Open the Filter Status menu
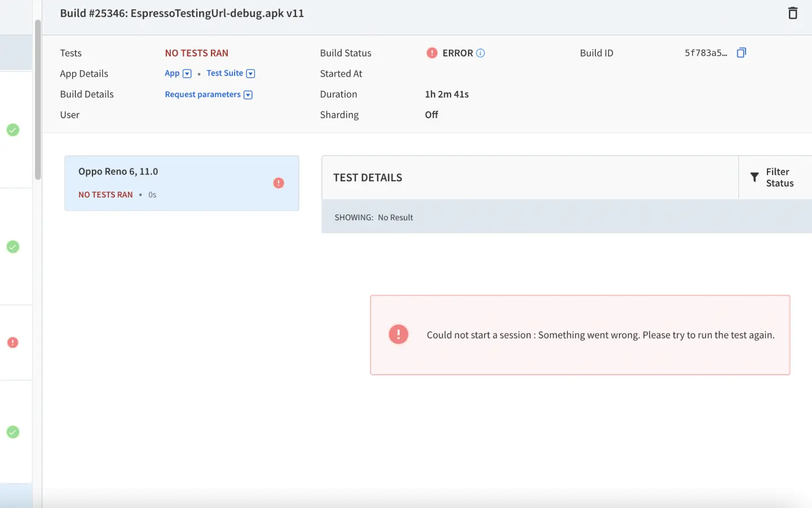The image size is (812, 508). point(779,177)
